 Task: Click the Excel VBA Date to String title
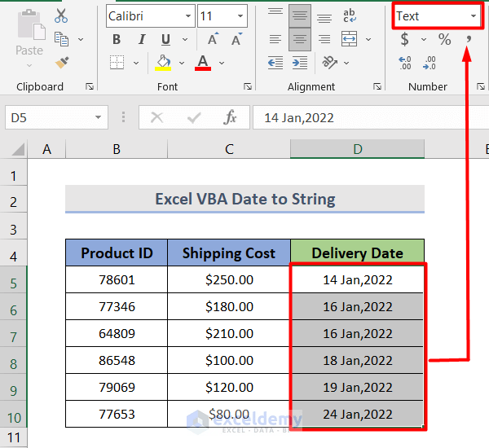245,199
